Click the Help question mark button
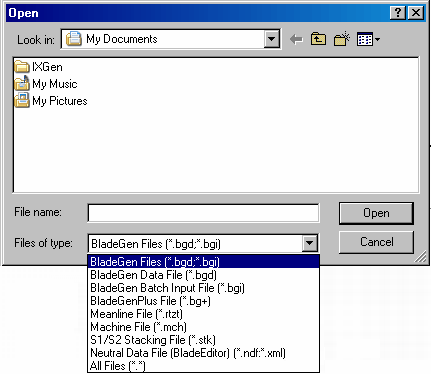This screenshot has height=374, width=431. point(398,13)
